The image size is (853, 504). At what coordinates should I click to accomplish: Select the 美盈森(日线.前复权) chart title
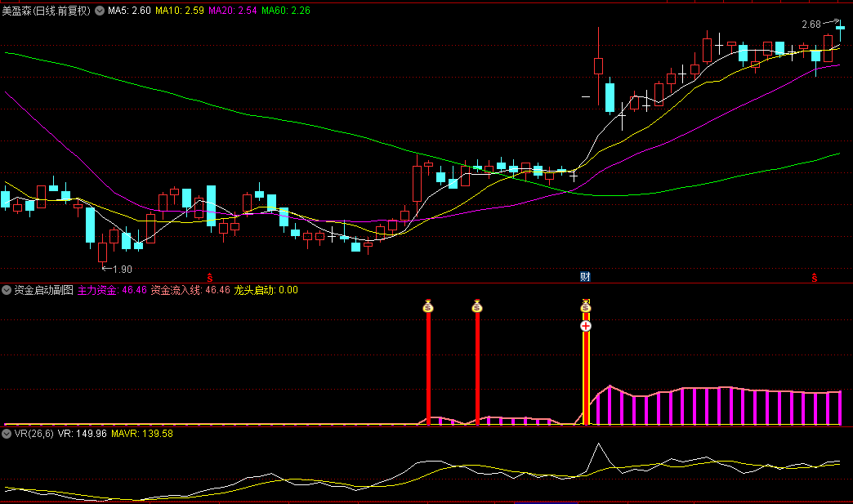click(47, 11)
